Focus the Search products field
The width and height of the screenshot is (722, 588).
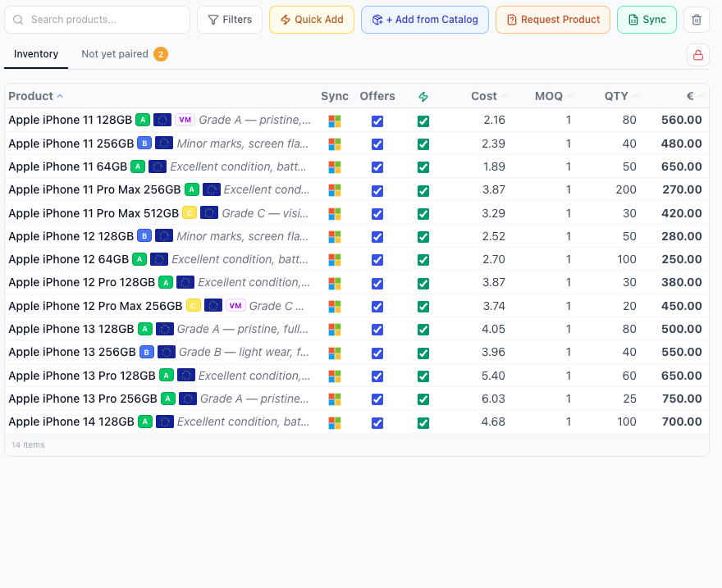pyautogui.click(x=97, y=20)
